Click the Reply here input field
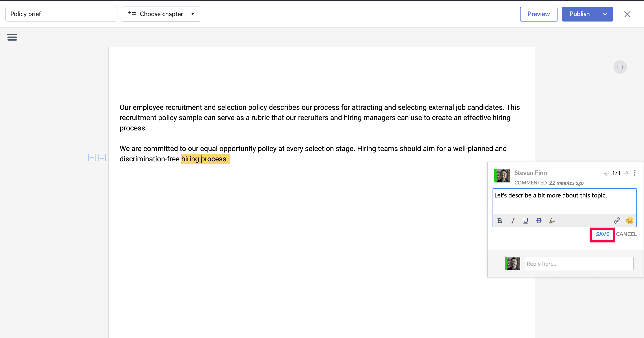Screen dimensions: 644x338 (x=579, y=264)
